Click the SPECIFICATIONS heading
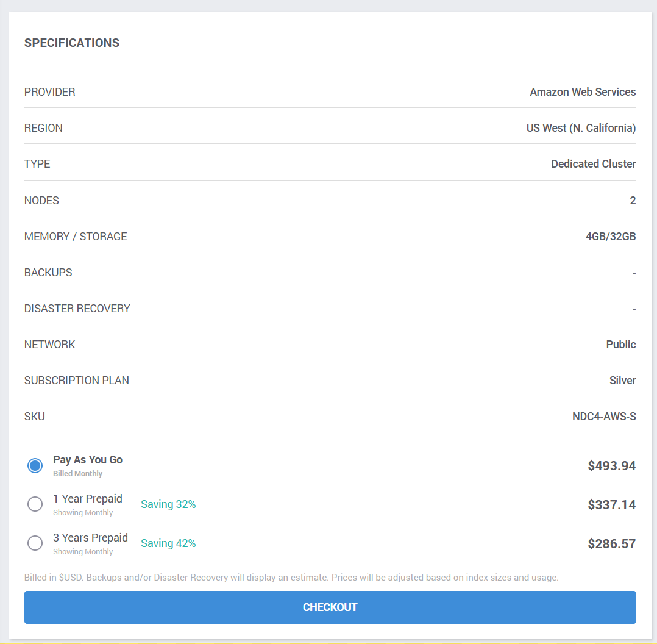The width and height of the screenshot is (657, 644). click(x=71, y=43)
